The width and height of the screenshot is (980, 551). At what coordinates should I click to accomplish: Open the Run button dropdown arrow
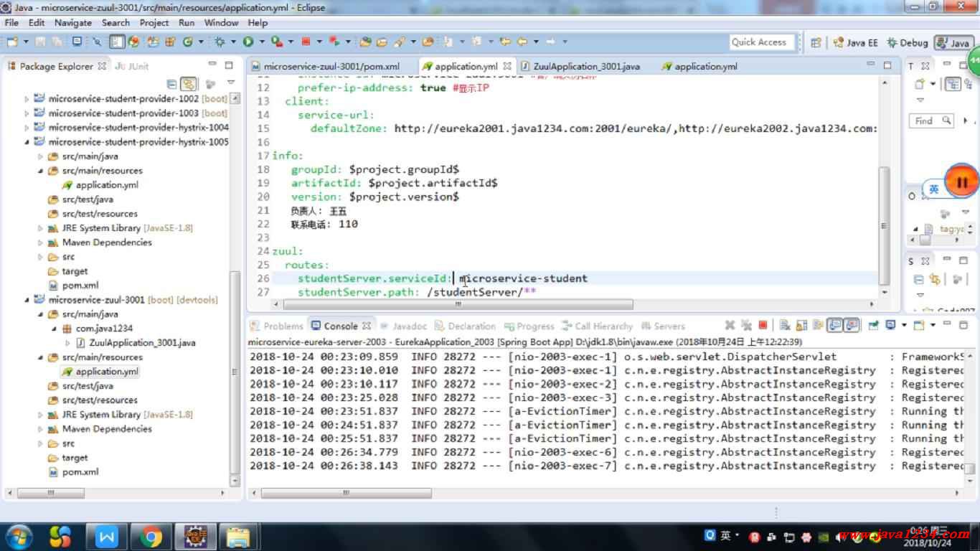coord(262,42)
